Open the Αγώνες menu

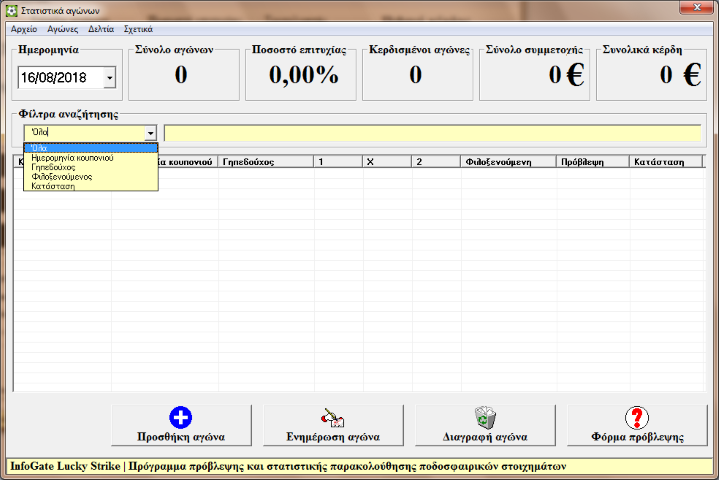62,29
